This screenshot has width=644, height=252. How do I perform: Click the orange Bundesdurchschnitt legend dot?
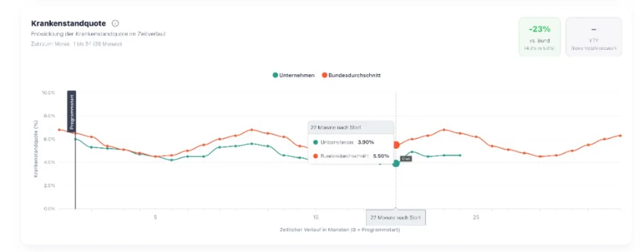pos(324,75)
